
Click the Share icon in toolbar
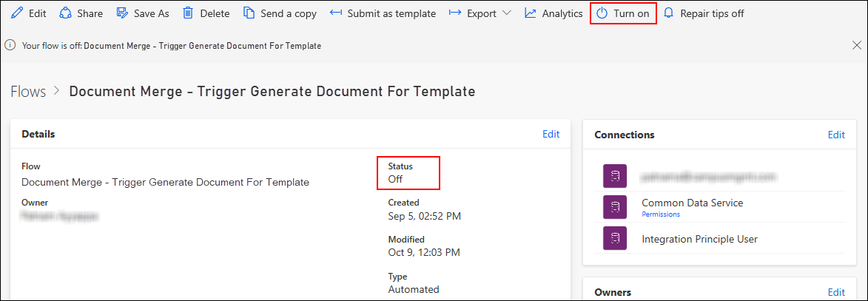(x=66, y=13)
